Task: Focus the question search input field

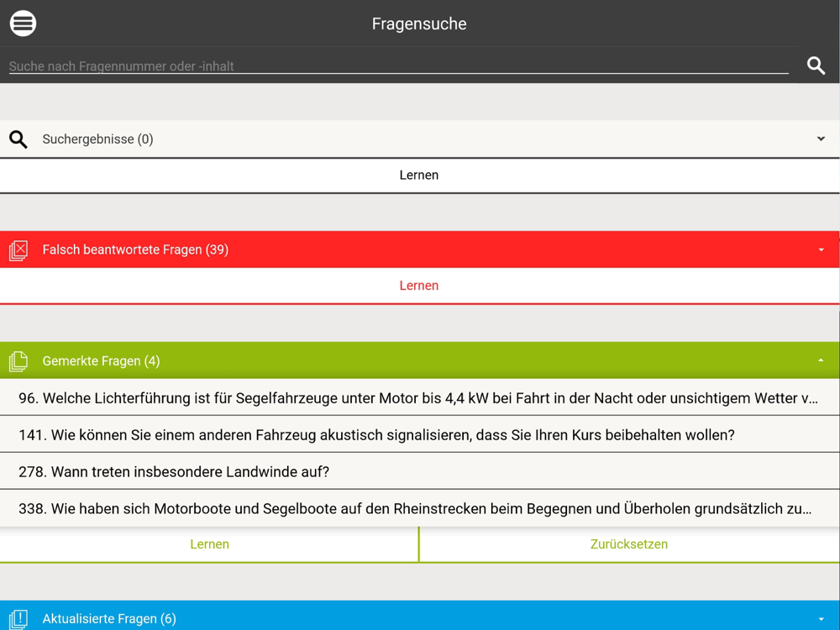Action: pos(398,66)
